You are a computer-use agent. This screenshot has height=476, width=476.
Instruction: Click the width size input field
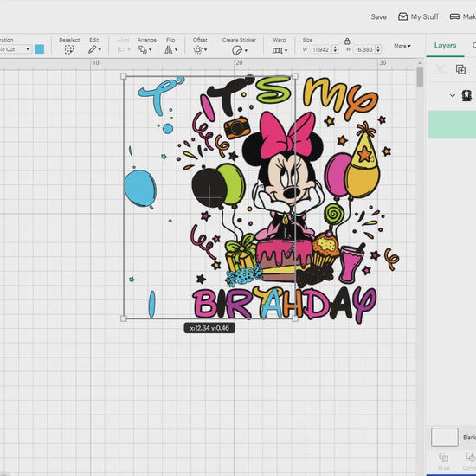[320, 49]
